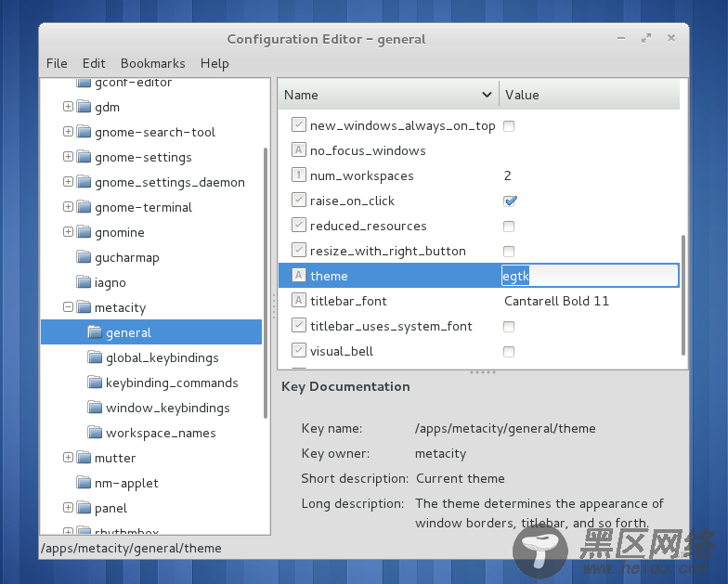This screenshot has width=728, height=584.
Task: Click the folder tree vertical scrollbar
Action: pos(266,283)
